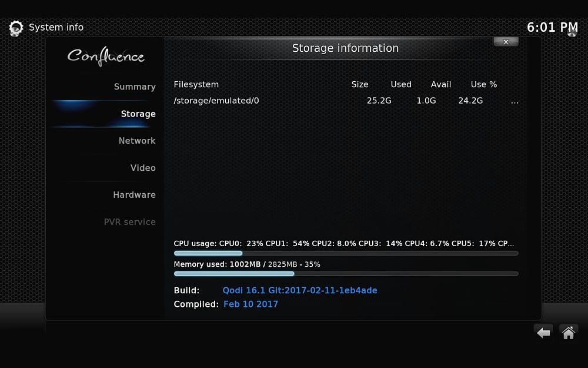Click the X on the Storage information dialog
This screenshot has width=588, height=368.
click(x=506, y=42)
